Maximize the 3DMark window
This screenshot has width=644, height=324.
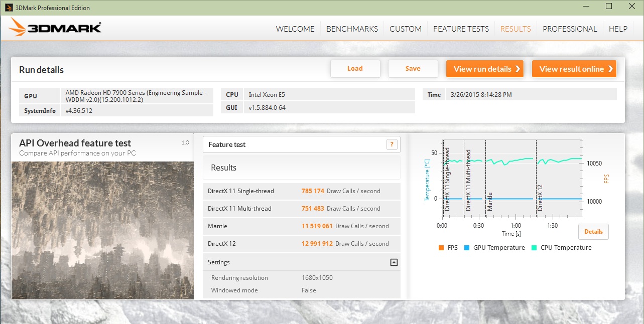(x=609, y=7)
